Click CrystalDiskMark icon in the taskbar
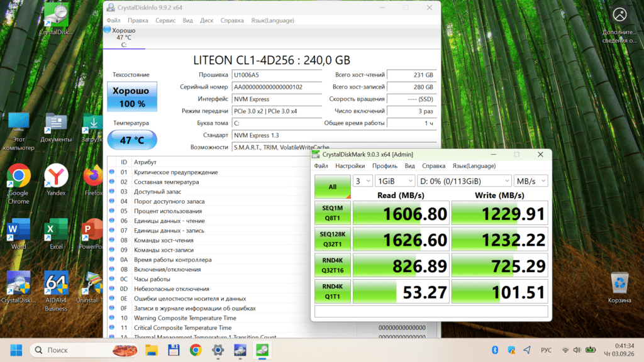644x362 pixels. (262, 350)
